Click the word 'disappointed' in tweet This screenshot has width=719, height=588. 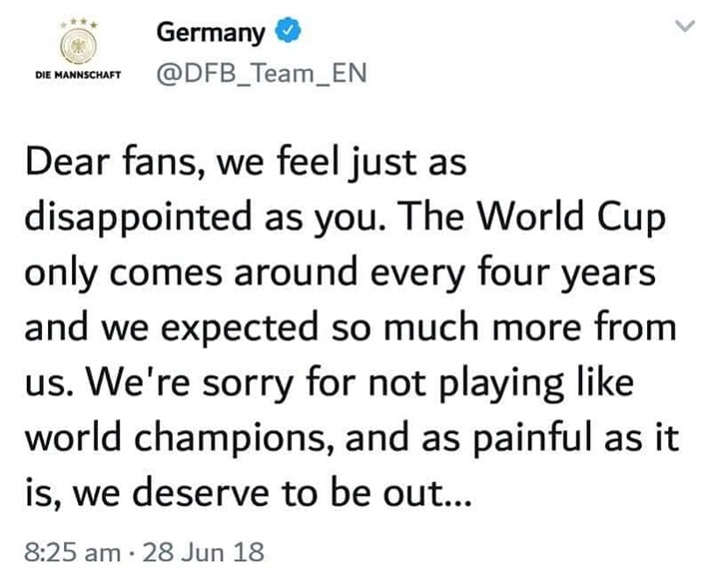(138, 218)
